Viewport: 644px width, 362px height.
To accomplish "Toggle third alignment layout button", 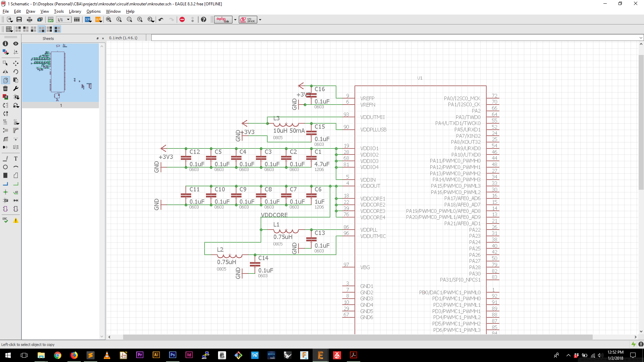I will pos(34,29).
